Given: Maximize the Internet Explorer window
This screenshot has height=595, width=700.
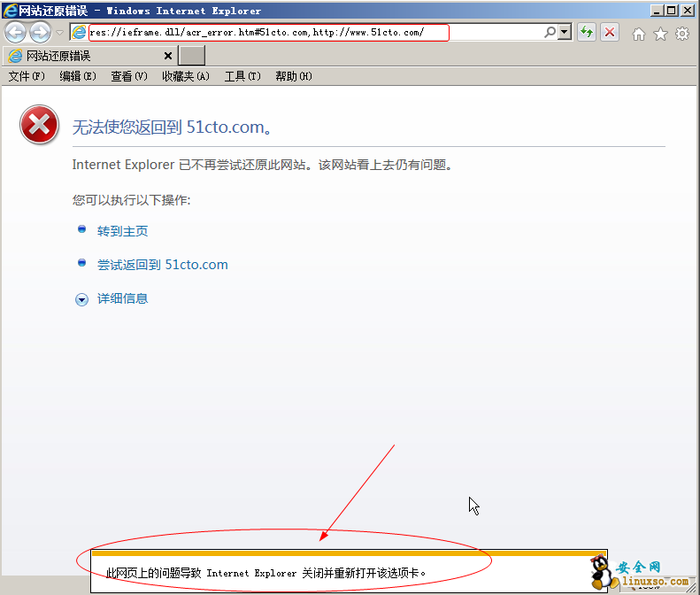Looking at the screenshot, I should pos(672,11).
